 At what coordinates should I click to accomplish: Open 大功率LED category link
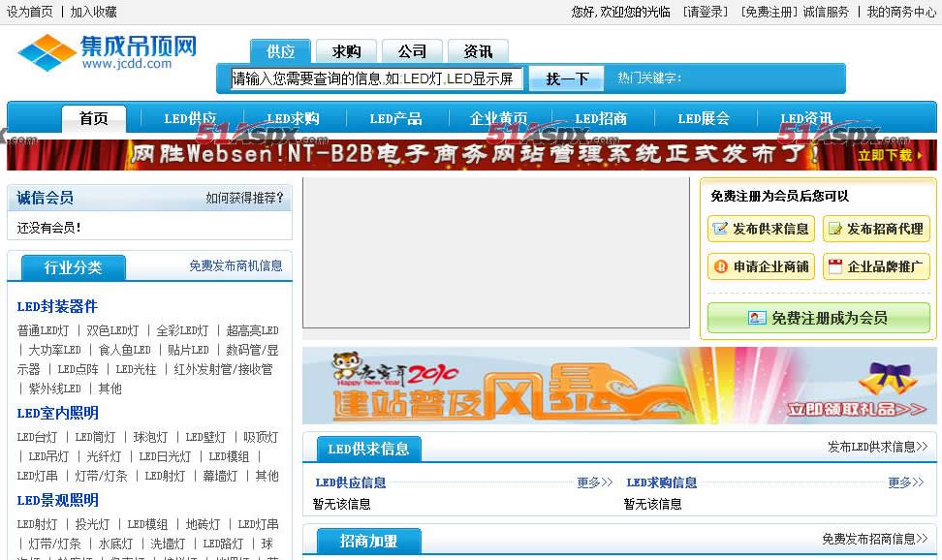54,350
